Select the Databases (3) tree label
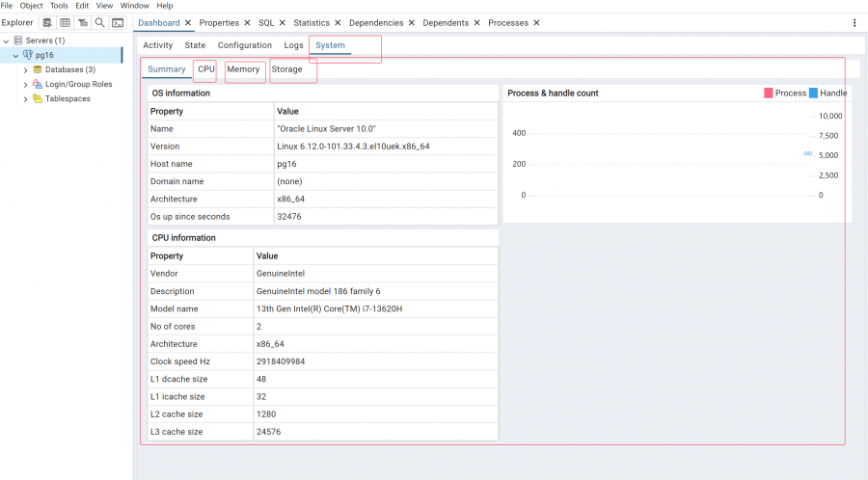The height and width of the screenshot is (480, 868). (x=70, y=69)
